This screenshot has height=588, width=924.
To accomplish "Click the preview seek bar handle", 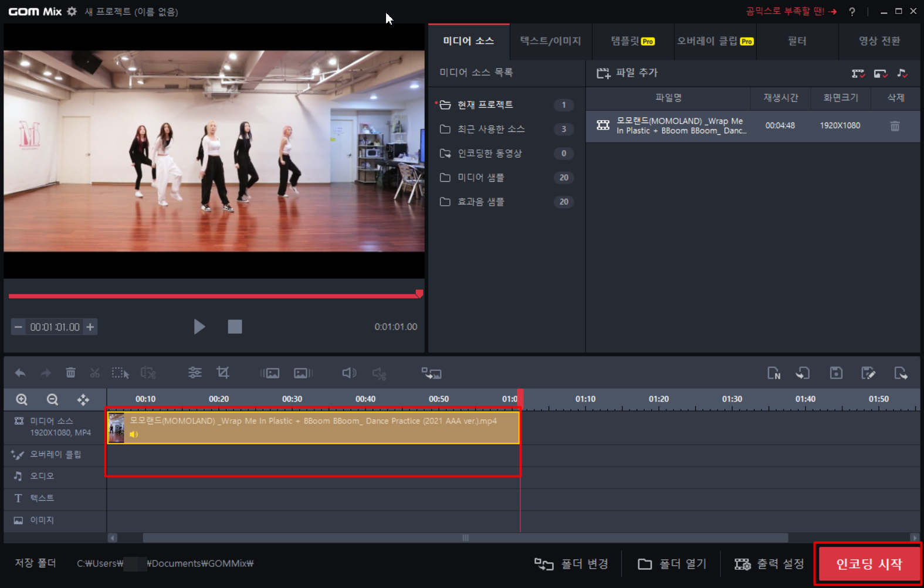I will [x=419, y=293].
